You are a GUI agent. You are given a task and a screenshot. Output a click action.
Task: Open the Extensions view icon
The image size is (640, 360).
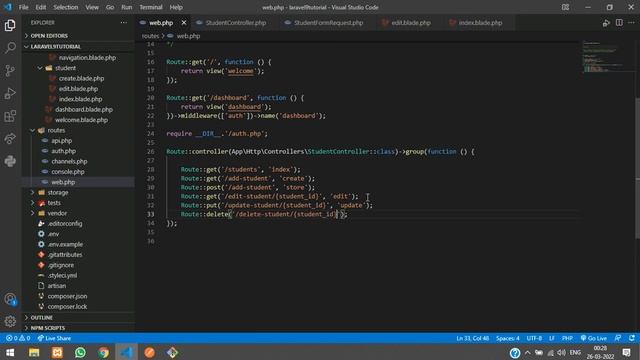(10, 116)
